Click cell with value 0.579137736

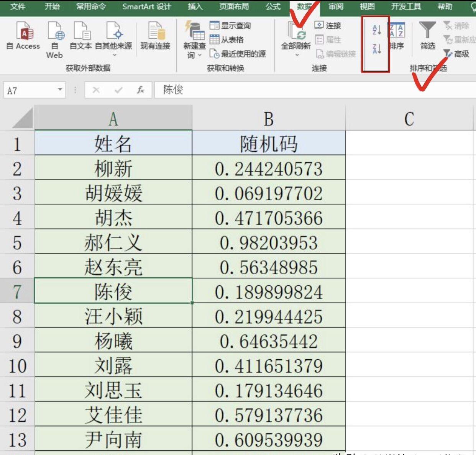(x=269, y=414)
